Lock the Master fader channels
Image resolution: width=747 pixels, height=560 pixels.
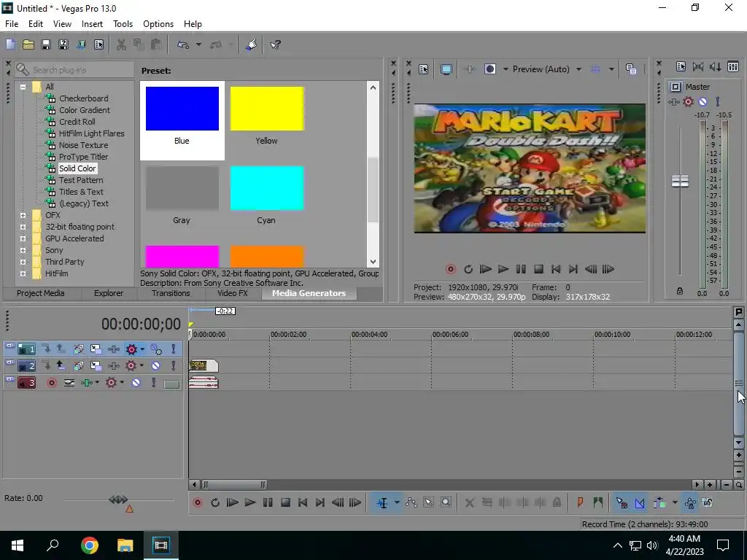point(680,291)
